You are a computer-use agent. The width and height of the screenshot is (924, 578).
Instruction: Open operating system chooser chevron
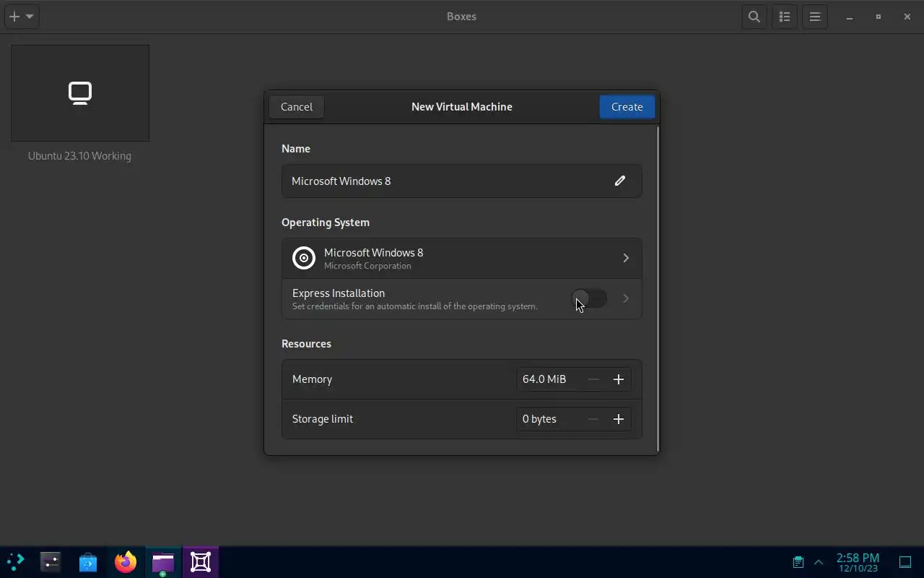tap(626, 258)
